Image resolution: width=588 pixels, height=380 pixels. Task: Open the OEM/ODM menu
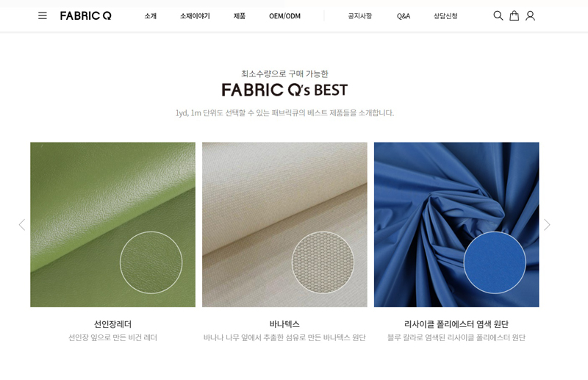284,16
